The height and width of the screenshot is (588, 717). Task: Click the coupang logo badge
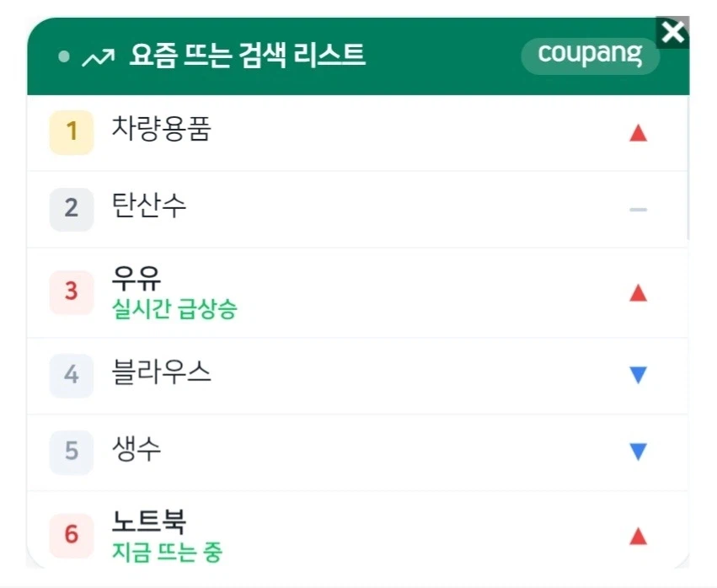(591, 56)
